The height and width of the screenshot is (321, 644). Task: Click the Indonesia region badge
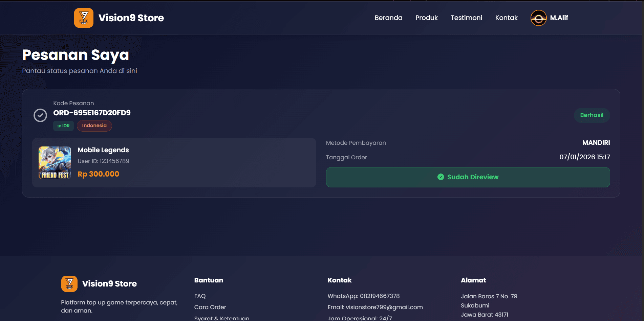tap(94, 126)
